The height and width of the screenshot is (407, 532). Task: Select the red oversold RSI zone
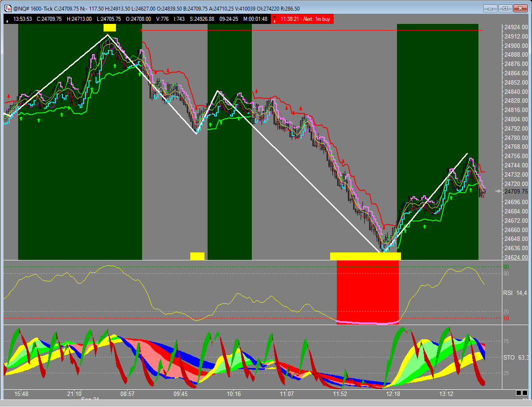pos(367,292)
